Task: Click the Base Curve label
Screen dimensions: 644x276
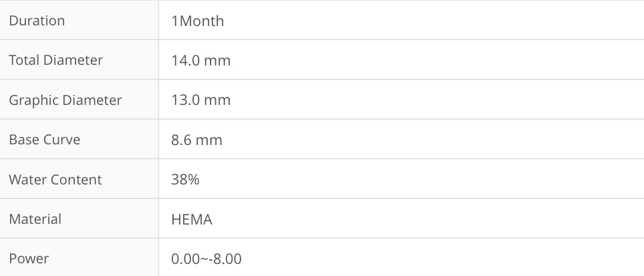Action: coord(44,140)
